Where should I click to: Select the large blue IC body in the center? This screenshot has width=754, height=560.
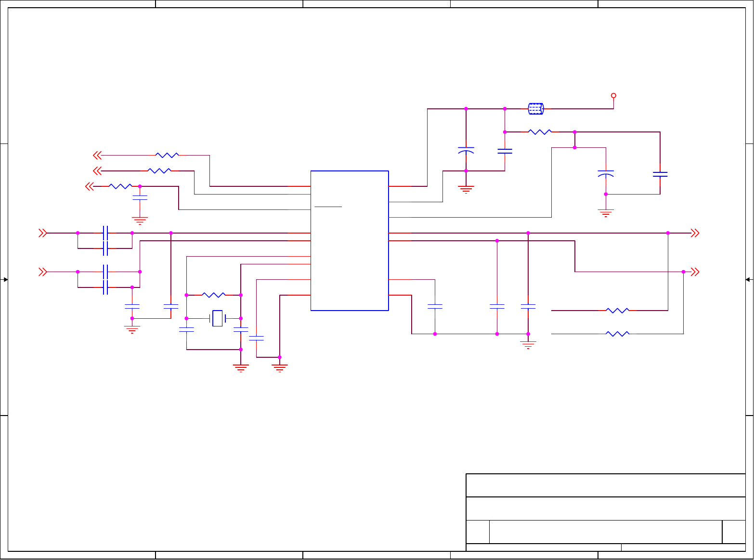coord(350,241)
